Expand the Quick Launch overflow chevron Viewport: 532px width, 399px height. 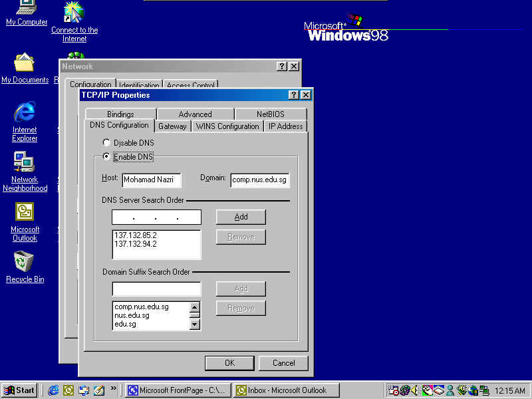point(113,388)
